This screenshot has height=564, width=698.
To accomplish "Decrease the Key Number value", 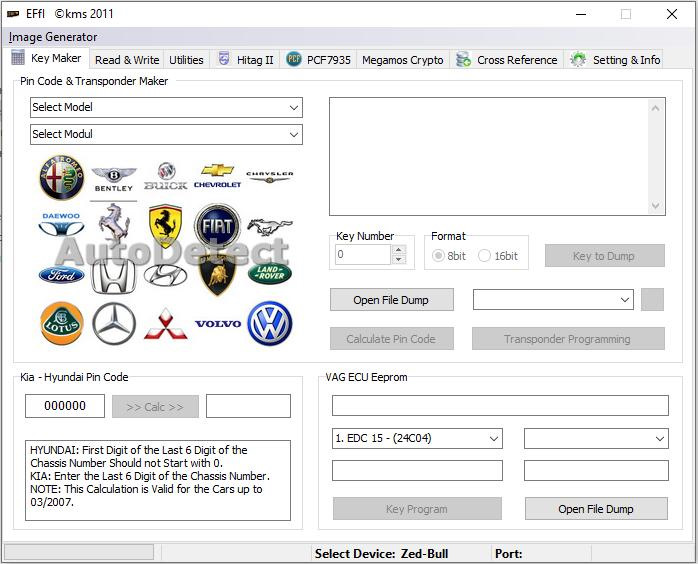I will 399,260.
